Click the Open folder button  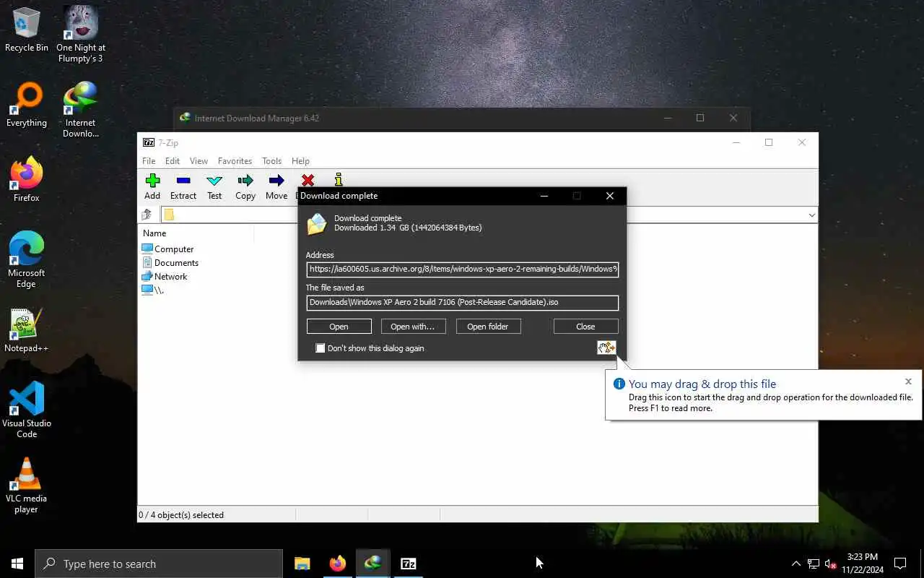click(488, 327)
